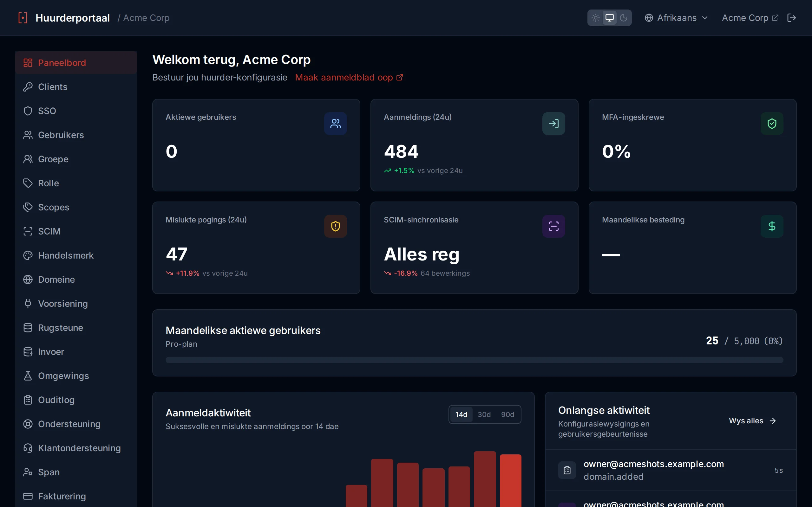Select the 30d chart range
The image size is (812, 507).
coord(484,414)
